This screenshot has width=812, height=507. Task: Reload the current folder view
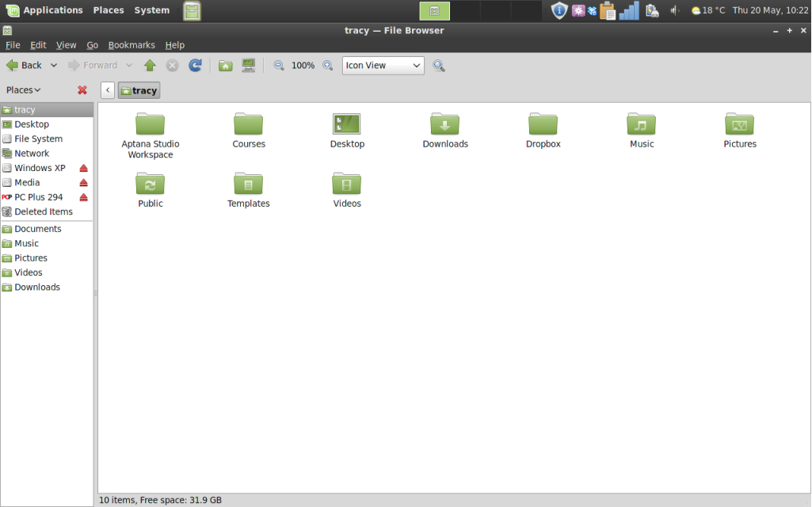pyautogui.click(x=195, y=65)
